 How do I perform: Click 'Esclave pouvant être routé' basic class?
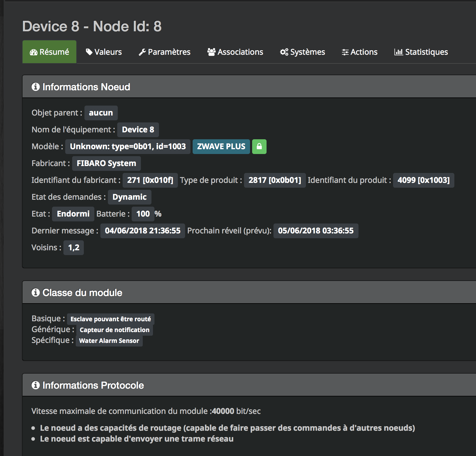coord(111,319)
